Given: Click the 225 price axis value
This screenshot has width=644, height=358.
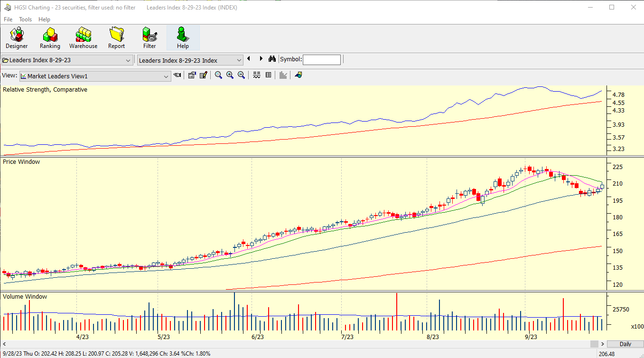Looking at the screenshot, I should (617, 167).
